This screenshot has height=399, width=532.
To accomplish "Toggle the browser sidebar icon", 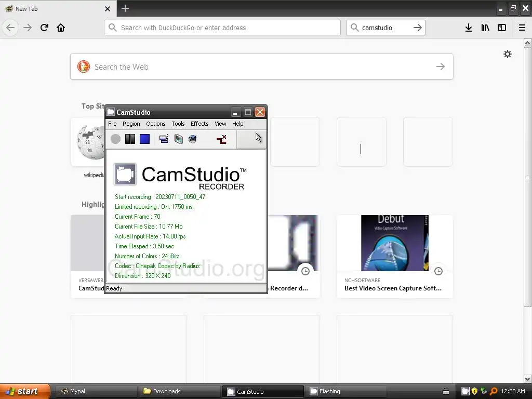I will (x=502, y=28).
